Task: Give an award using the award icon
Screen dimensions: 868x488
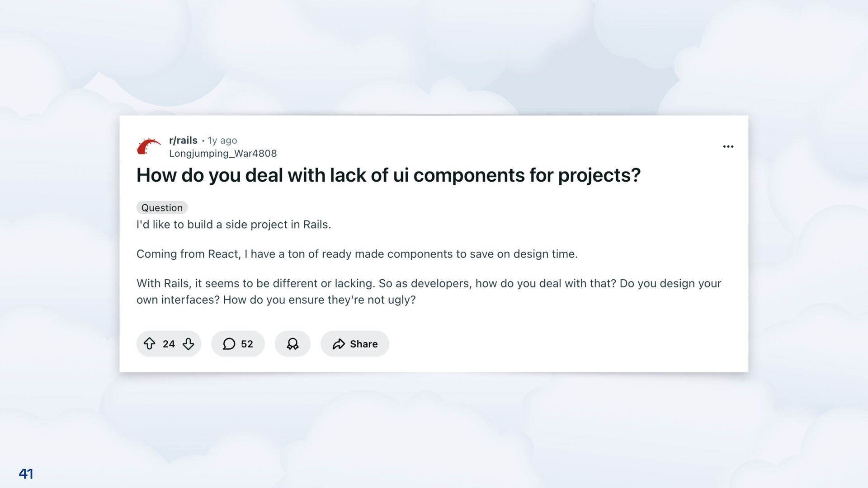Action: [292, 344]
